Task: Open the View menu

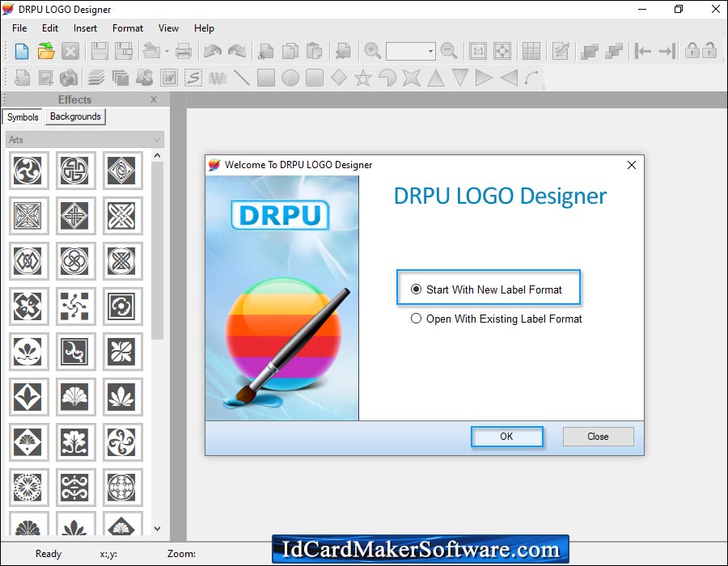Action: [x=168, y=28]
